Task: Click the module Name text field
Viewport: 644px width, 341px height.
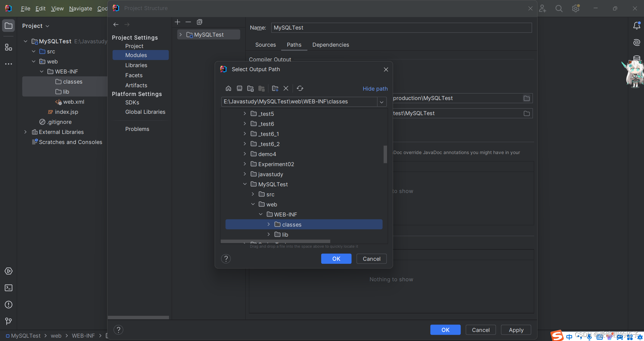Action: pos(401,28)
